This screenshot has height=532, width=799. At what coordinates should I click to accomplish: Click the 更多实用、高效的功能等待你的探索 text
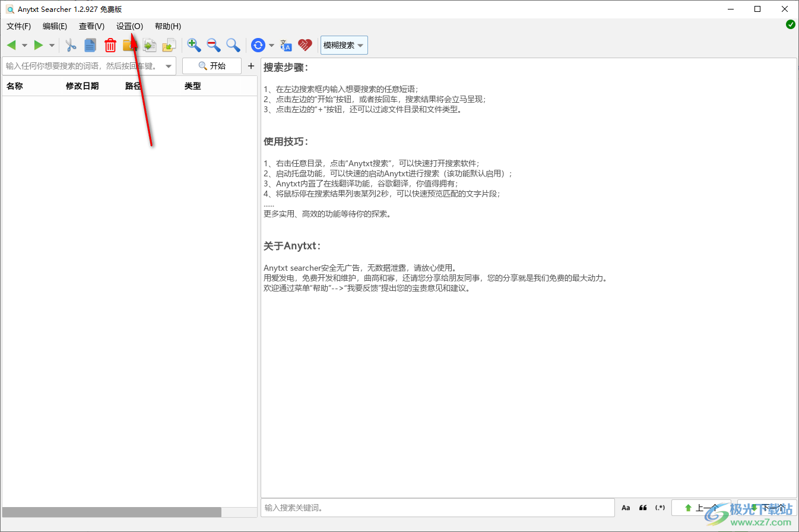(327, 214)
